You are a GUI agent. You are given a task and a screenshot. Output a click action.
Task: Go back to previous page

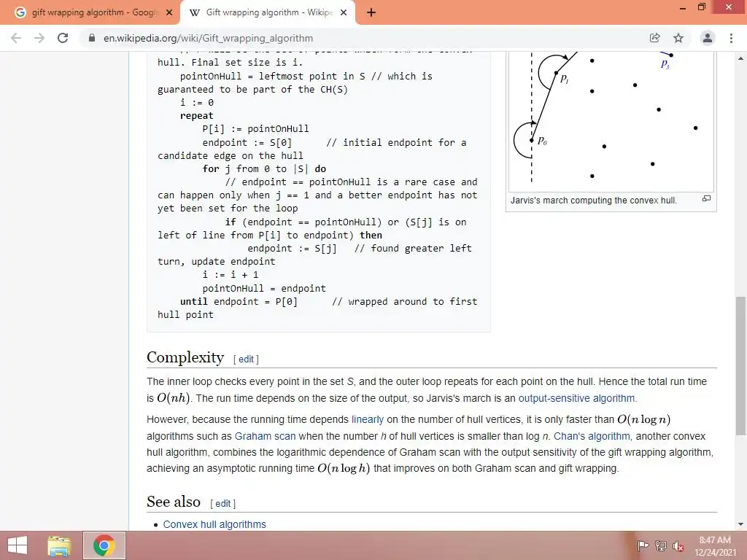tap(16, 38)
